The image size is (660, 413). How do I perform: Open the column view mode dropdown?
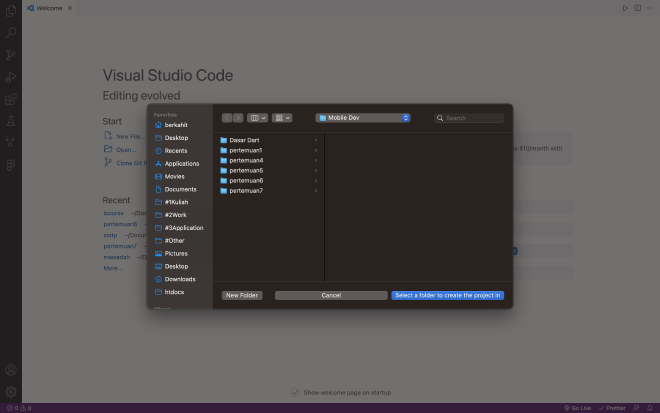point(257,118)
